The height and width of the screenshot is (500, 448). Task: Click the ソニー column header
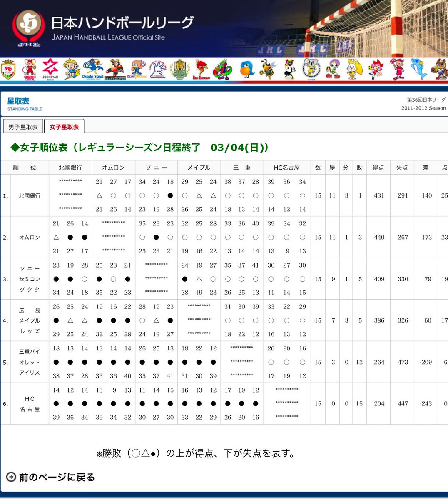tap(156, 167)
